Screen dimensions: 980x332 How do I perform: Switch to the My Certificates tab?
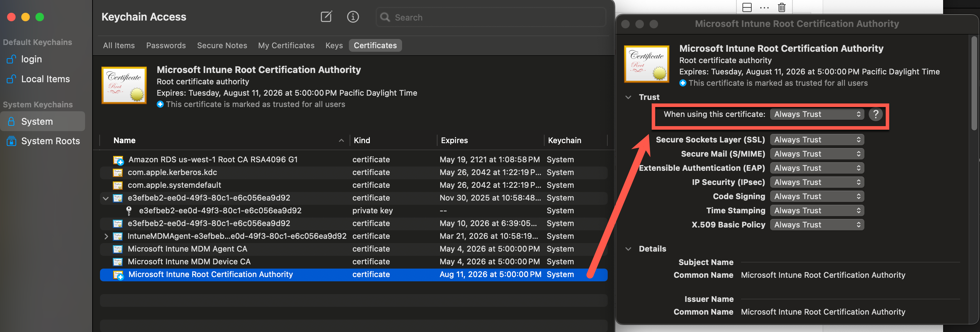pos(286,45)
